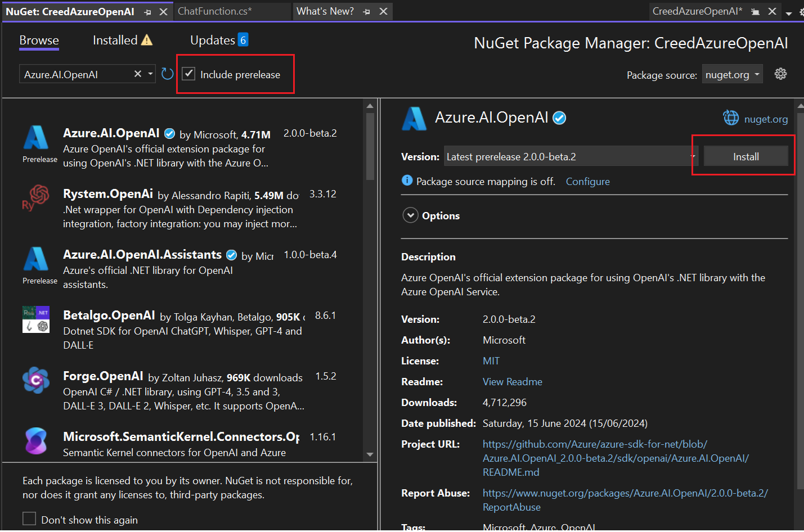
Task: Open the Package source nuget.org dropdown
Action: pos(732,74)
